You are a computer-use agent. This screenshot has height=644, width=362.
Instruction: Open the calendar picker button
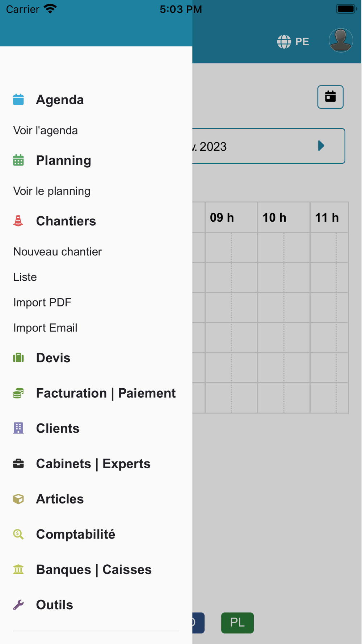click(x=330, y=97)
